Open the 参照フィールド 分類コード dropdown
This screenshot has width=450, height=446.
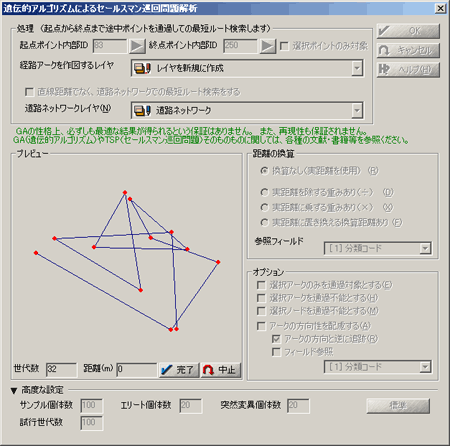pos(425,248)
